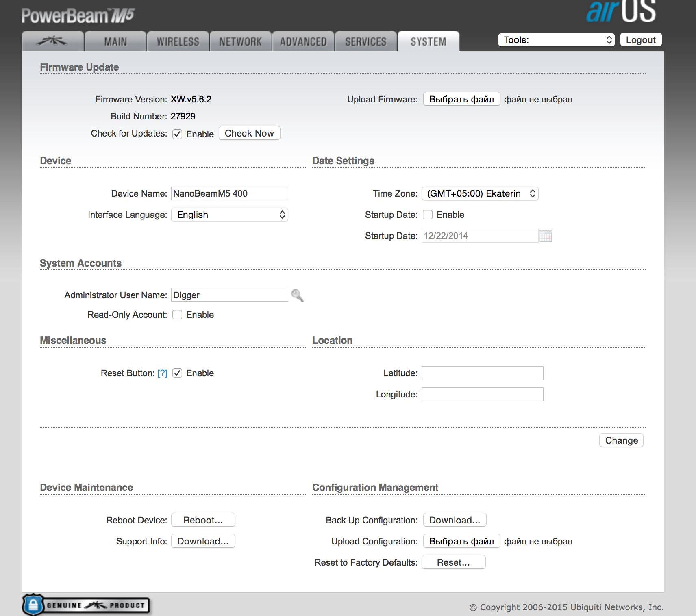This screenshot has width=696, height=616.
Task: Select the SYSTEM tab
Action: click(x=428, y=41)
